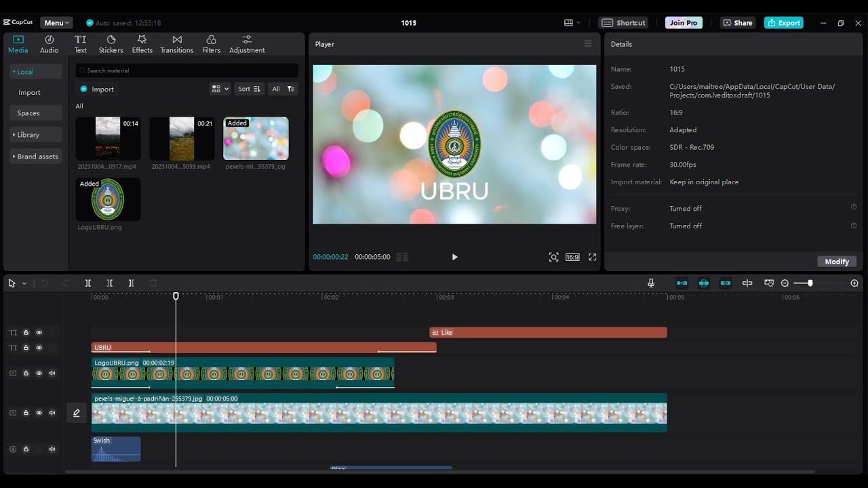
Task: Expand the Library section in sidebar
Action: point(36,135)
